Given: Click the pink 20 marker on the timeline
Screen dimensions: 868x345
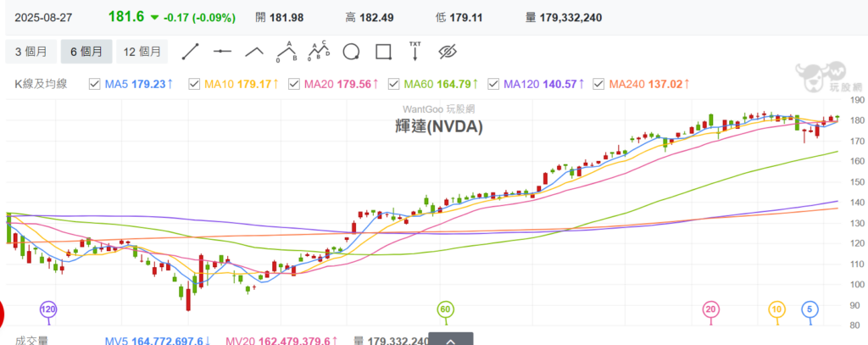Looking at the screenshot, I should point(711,309).
